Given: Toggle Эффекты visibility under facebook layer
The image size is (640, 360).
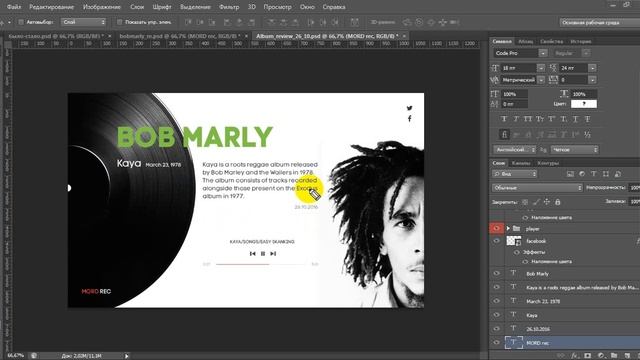Looking at the screenshot, I should coord(517,252).
